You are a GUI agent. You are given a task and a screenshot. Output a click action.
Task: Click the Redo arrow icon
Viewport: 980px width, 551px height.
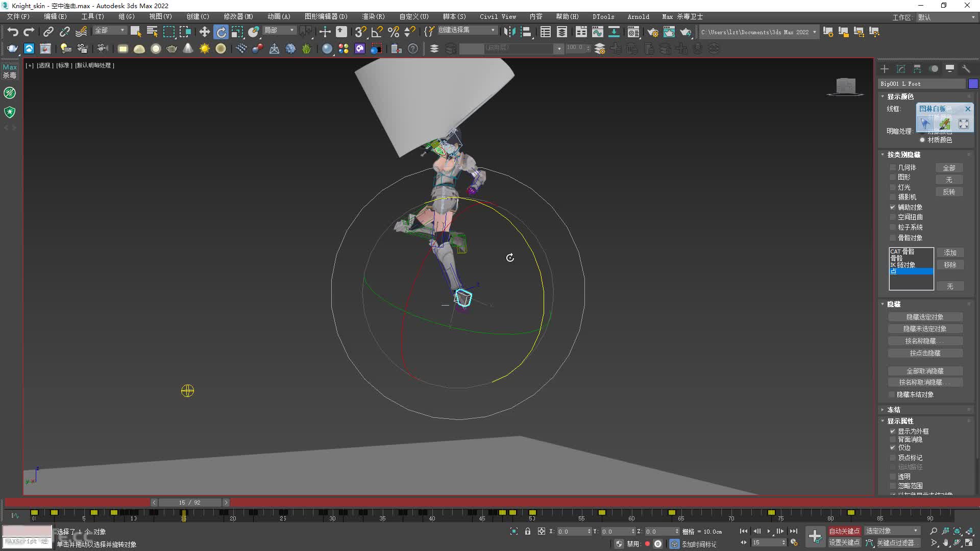click(x=29, y=32)
